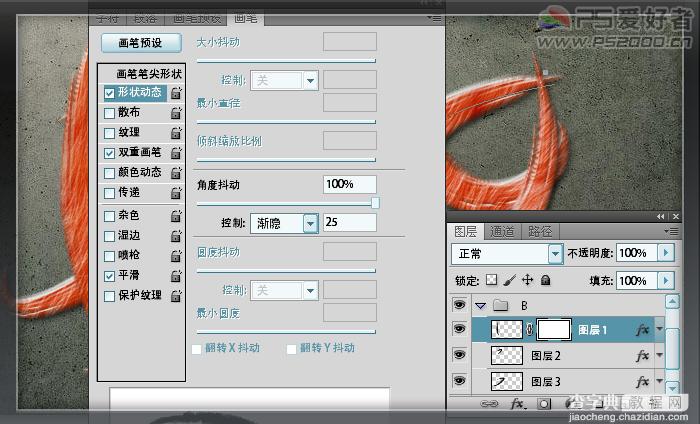This screenshot has height=424, width=700.
Task: Collapse the layers panel with the double-arrow icon
Action: pyautogui.click(x=661, y=216)
